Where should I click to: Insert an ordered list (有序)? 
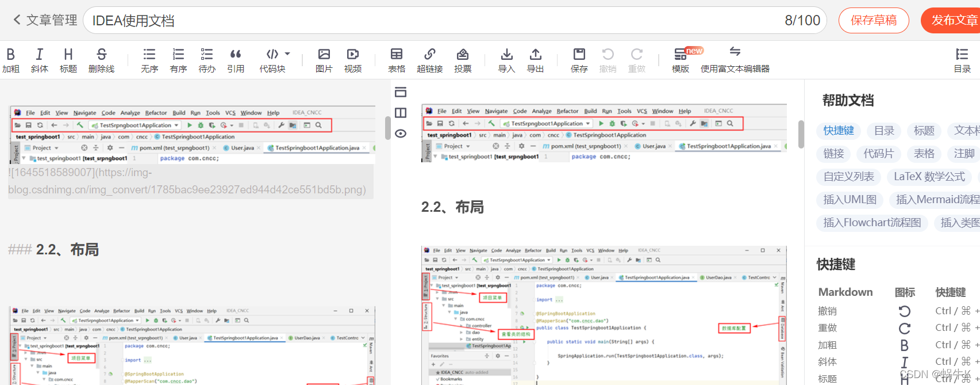pyautogui.click(x=178, y=60)
